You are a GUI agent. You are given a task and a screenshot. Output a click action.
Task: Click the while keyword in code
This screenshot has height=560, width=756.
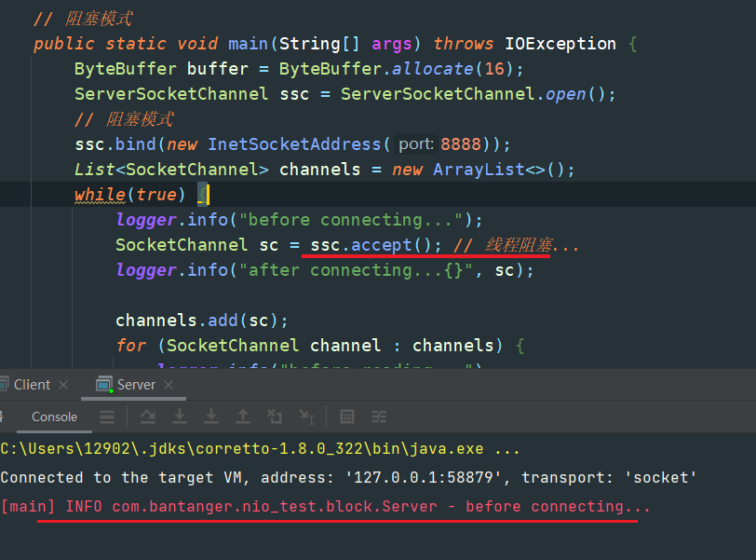point(101,195)
